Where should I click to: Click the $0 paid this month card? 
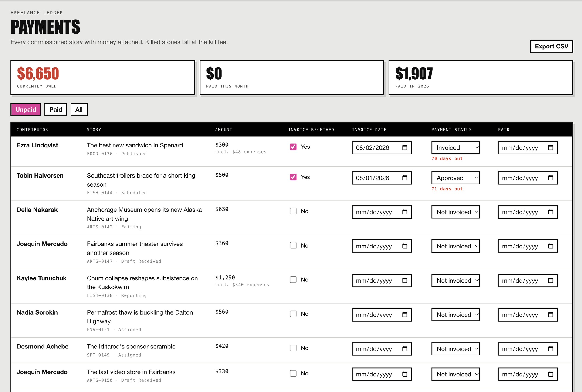click(x=292, y=78)
